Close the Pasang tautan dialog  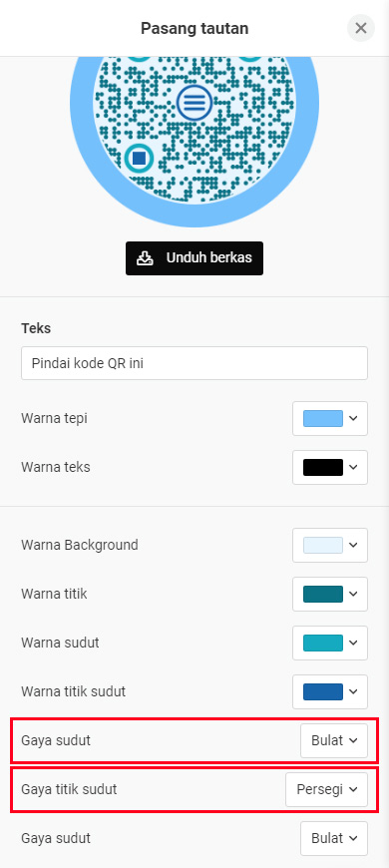(x=361, y=28)
